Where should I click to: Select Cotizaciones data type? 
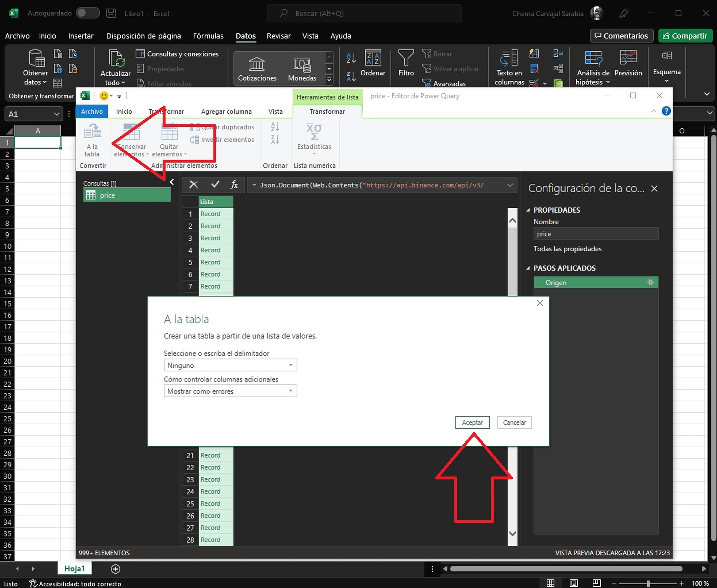click(x=257, y=69)
